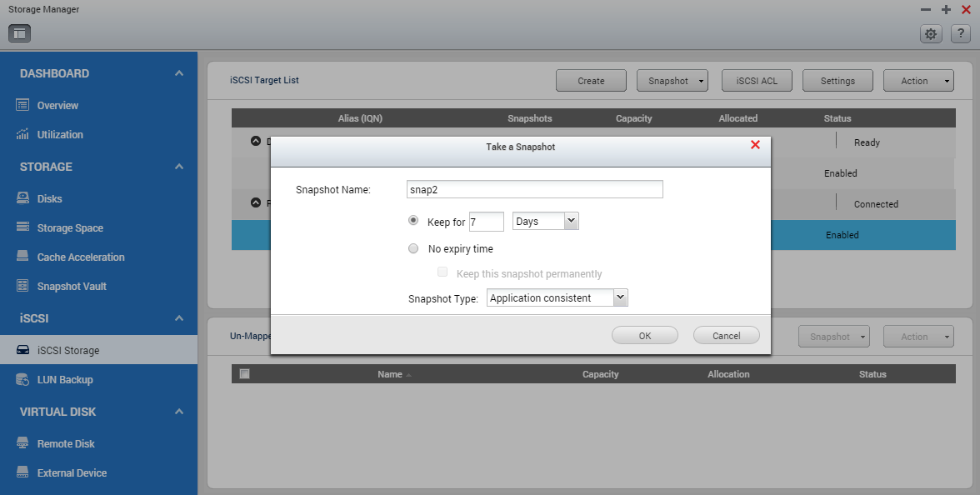Click the External Device icon
Screen dimensions: 980x495
22,472
